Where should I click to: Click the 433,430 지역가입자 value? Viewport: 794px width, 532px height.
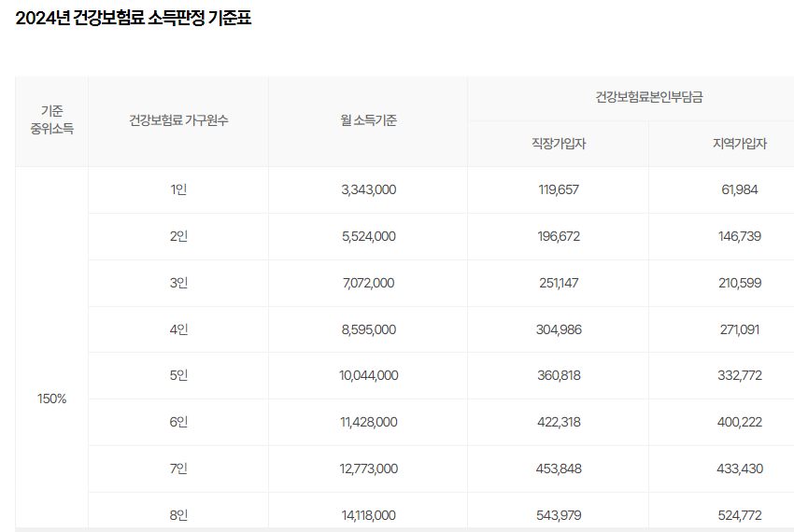(739, 469)
